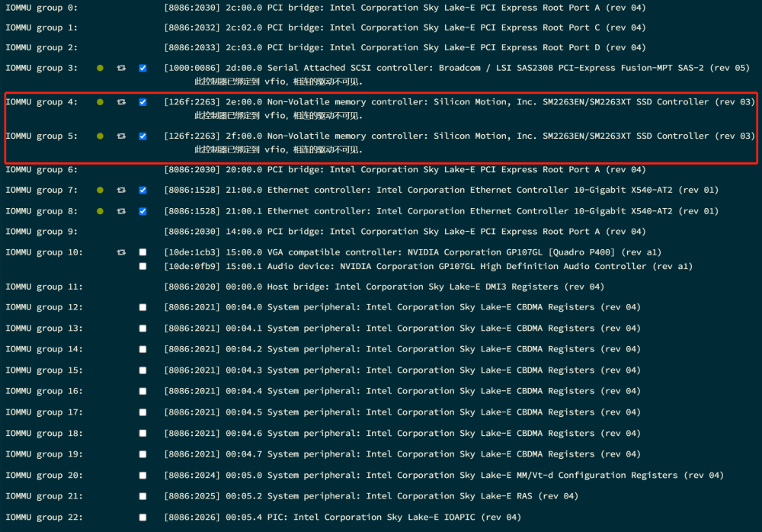Check the 00:04.5 CBDMA Registers checkbox
762x532 pixels.
(x=143, y=412)
